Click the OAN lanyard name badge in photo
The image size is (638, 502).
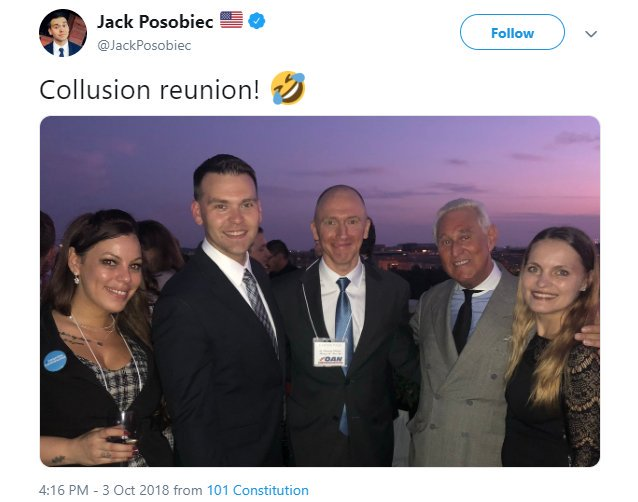point(330,353)
